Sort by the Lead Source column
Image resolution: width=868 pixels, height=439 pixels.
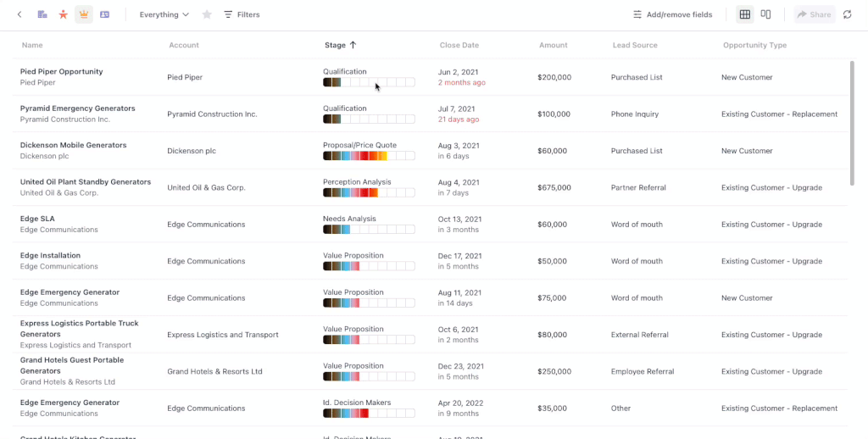pos(635,46)
